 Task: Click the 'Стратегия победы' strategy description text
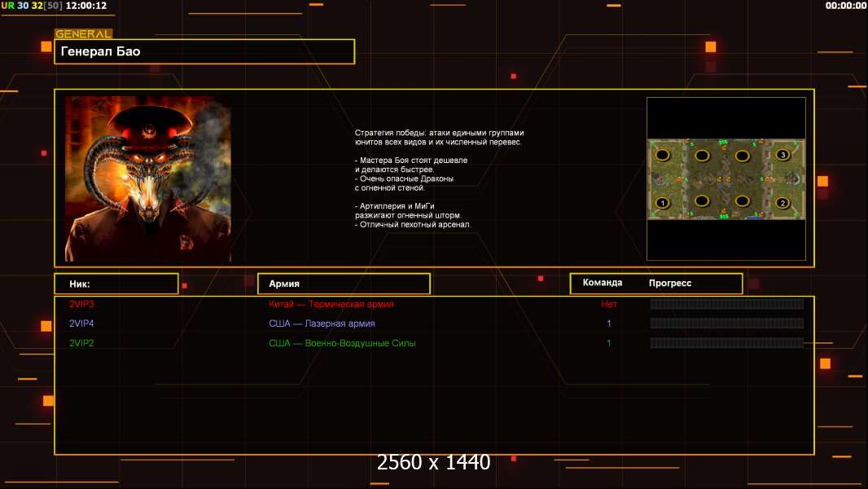pyautogui.click(x=439, y=138)
